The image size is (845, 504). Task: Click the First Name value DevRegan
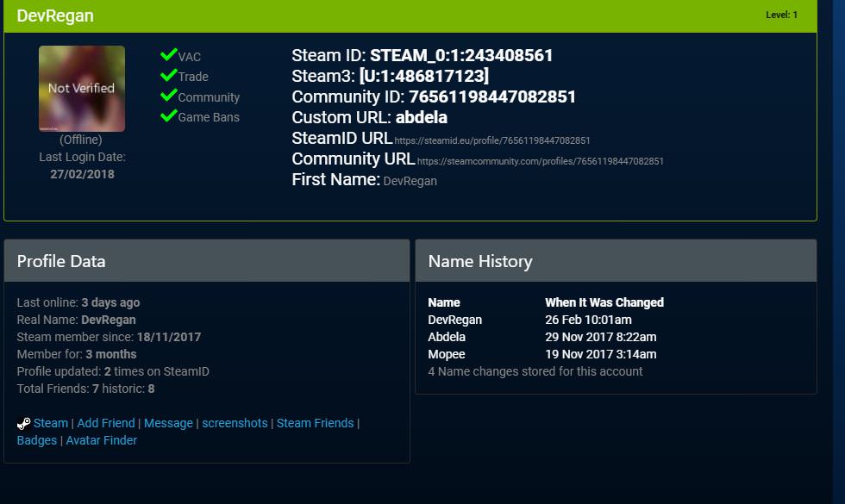tap(410, 181)
